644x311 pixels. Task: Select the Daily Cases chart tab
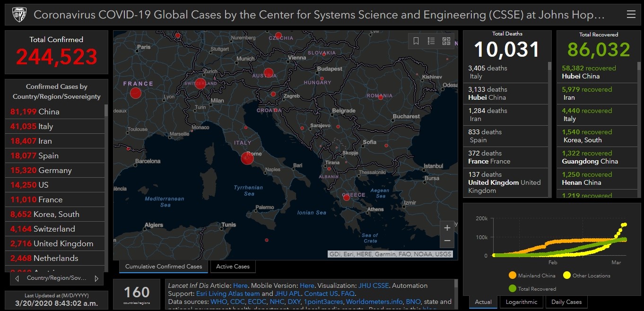(x=567, y=302)
